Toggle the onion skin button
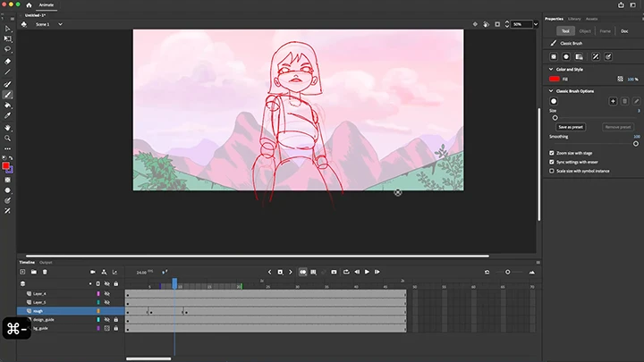This screenshot has height=362, width=644. [x=303, y=271]
